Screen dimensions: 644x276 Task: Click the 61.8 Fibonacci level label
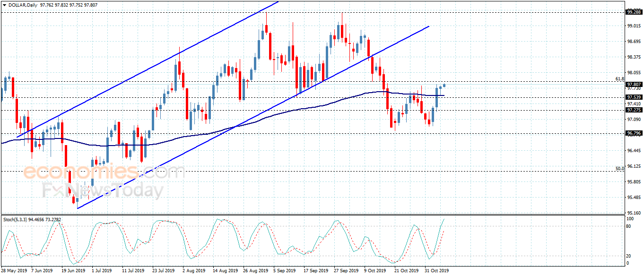click(x=620, y=79)
